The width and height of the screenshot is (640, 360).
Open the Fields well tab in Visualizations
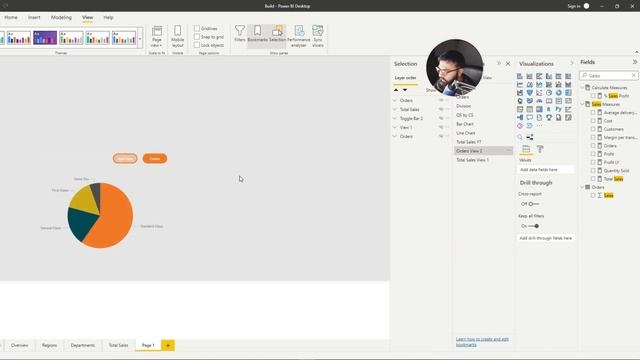click(526, 149)
